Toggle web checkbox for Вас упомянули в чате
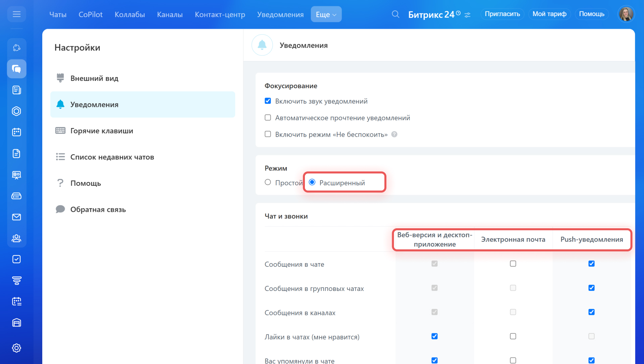 (x=434, y=360)
